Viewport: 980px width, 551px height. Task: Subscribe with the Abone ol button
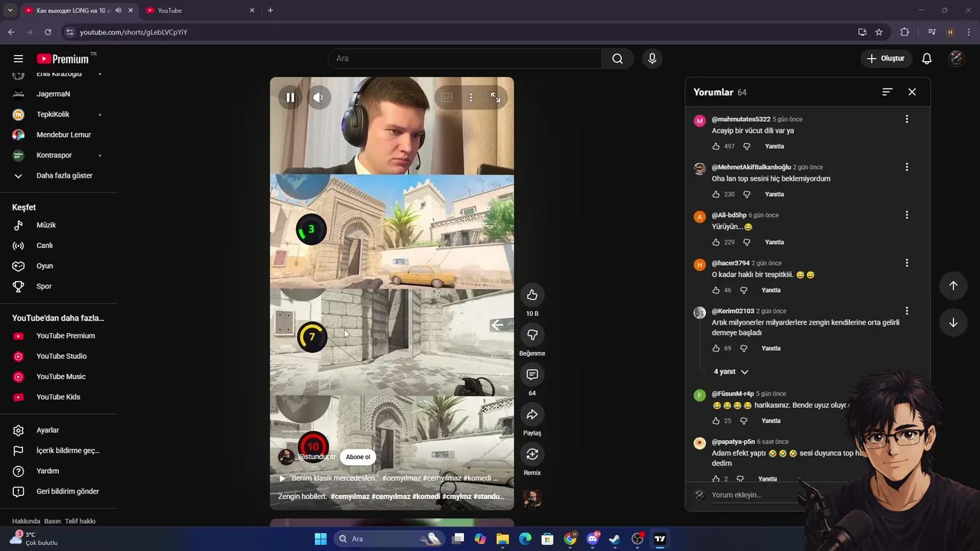(358, 457)
